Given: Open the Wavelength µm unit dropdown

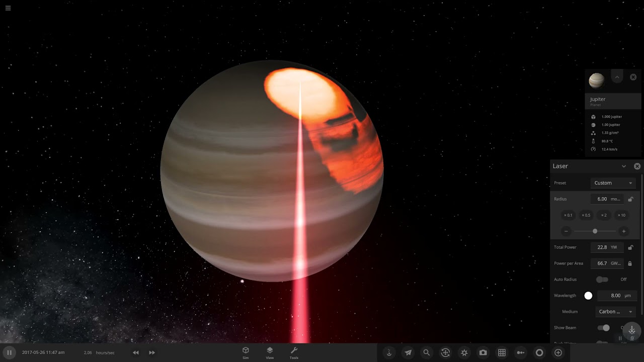Looking at the screenshot, I should (628, 296).
